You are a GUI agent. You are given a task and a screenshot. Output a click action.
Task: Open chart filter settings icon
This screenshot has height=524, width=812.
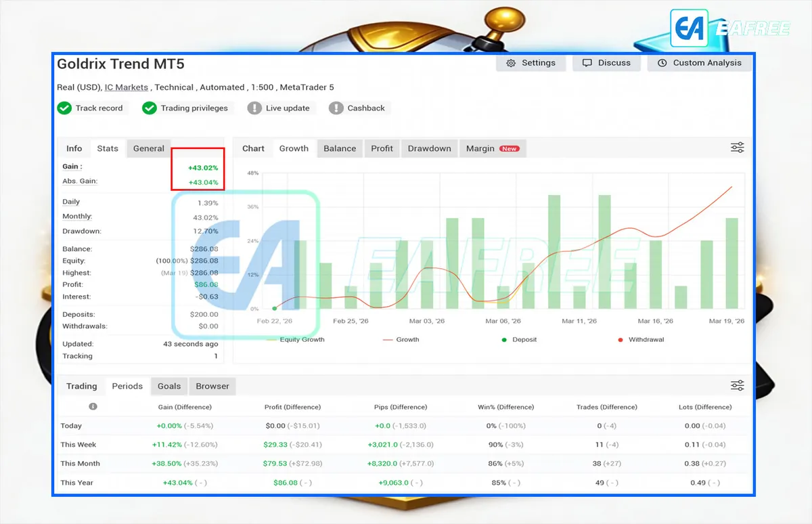tap(738, 148)
